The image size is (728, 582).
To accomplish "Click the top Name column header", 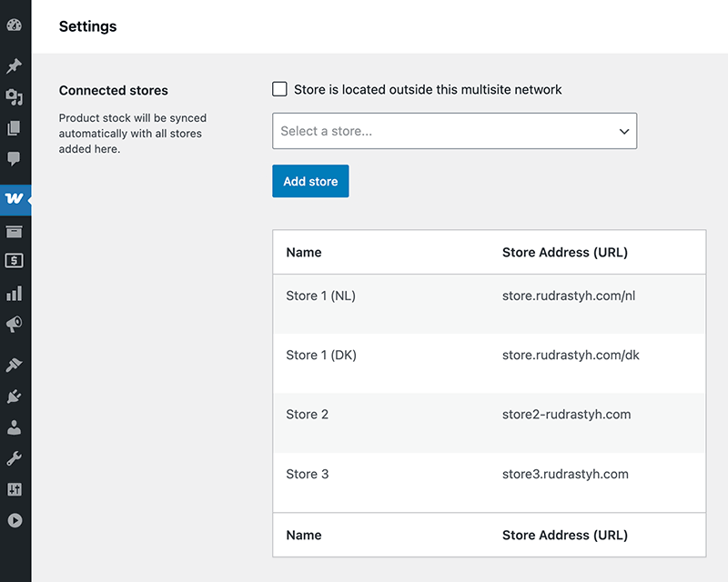I will tap(304, 253).
